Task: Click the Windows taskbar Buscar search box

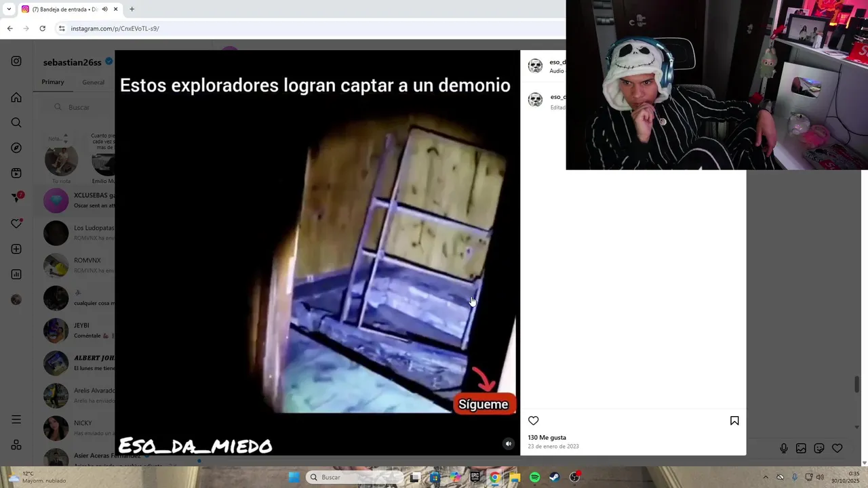Action: 355,477
